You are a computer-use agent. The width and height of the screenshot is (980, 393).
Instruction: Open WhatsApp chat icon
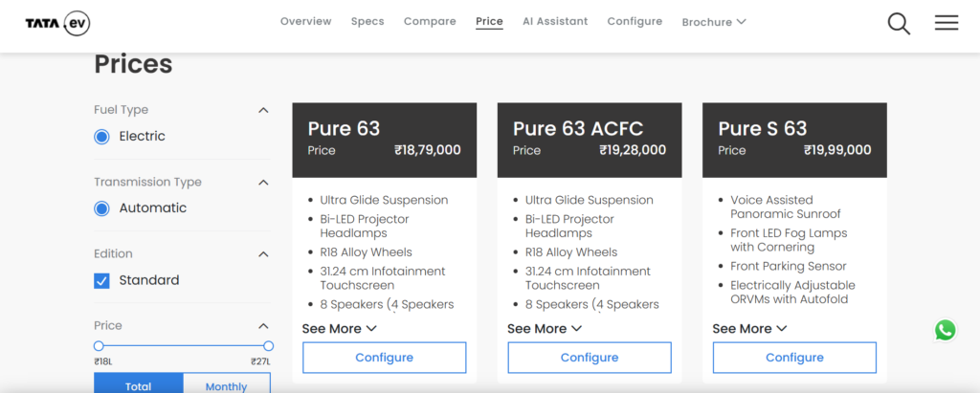pos(945,330)
